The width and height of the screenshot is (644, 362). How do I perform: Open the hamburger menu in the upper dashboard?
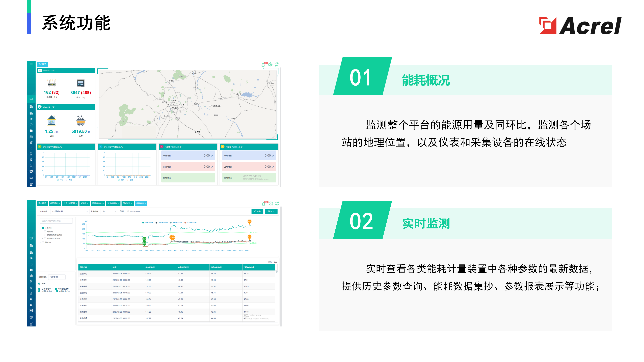tap(31, 64)
